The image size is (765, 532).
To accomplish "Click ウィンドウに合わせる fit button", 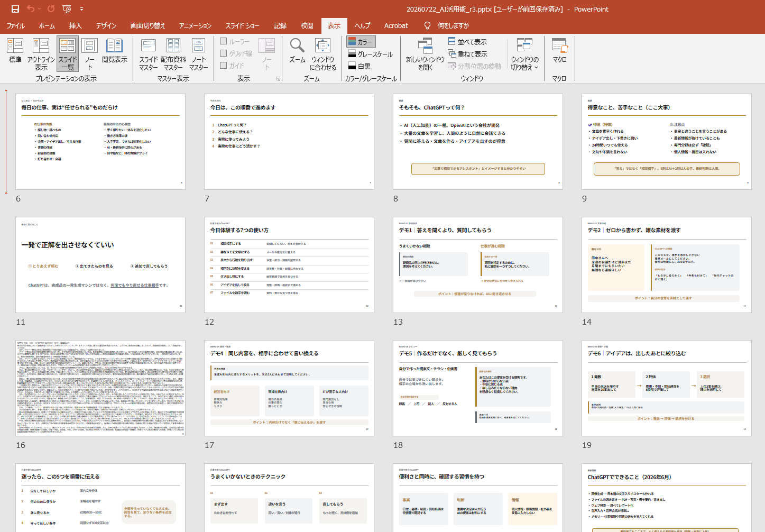I will coord(323,54).
